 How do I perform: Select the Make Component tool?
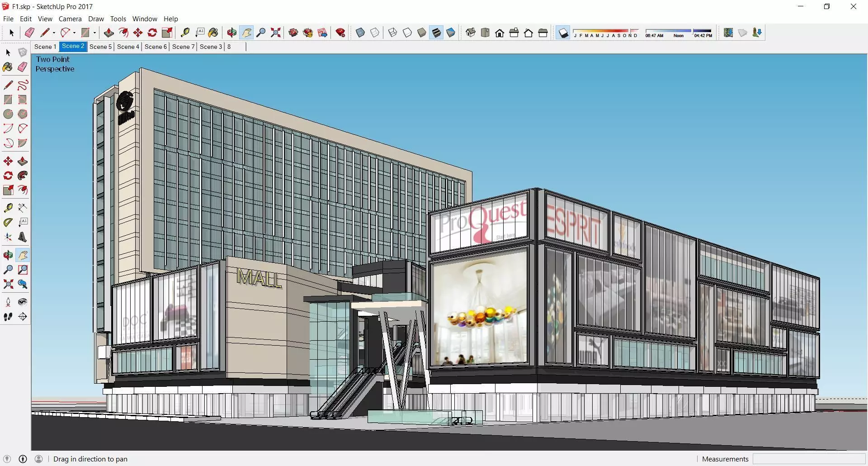pos(23,52)
